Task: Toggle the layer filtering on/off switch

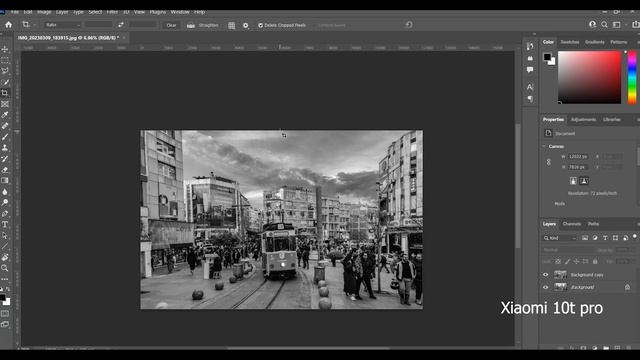Action: tap(635, 236)
